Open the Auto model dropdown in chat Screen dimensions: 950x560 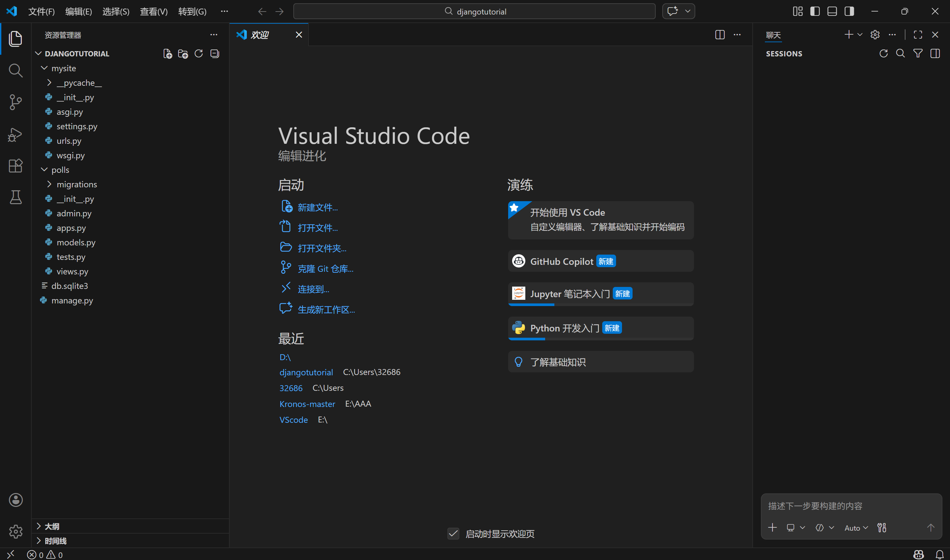(856, 528)
